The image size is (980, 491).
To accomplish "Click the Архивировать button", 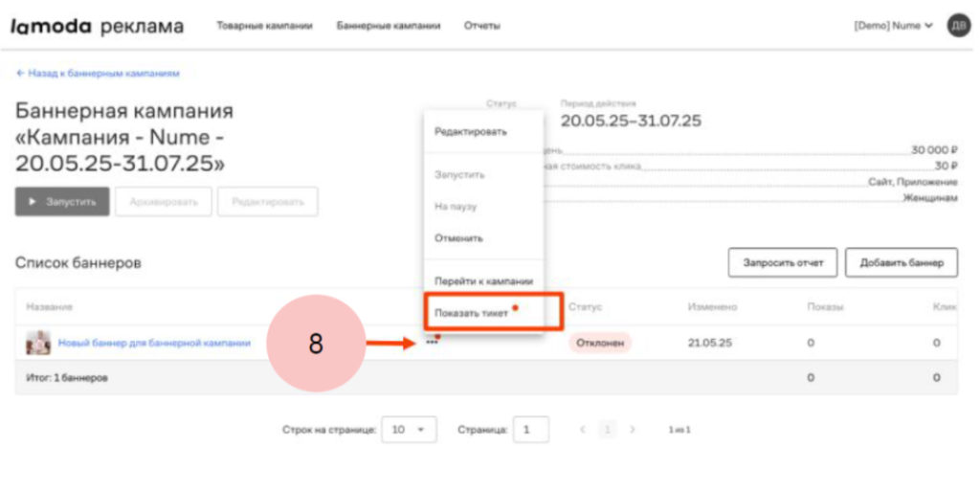I will 163,202.
